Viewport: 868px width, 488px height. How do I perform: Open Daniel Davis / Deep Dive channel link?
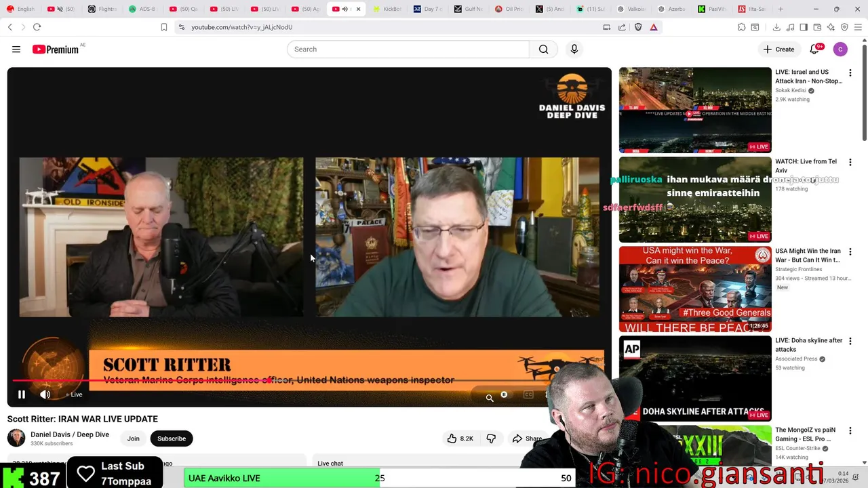click(x=70, y=434)
